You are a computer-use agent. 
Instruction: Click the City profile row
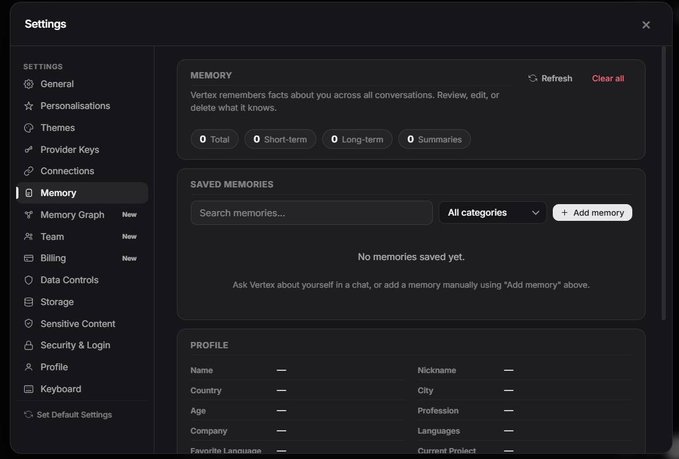524,390
